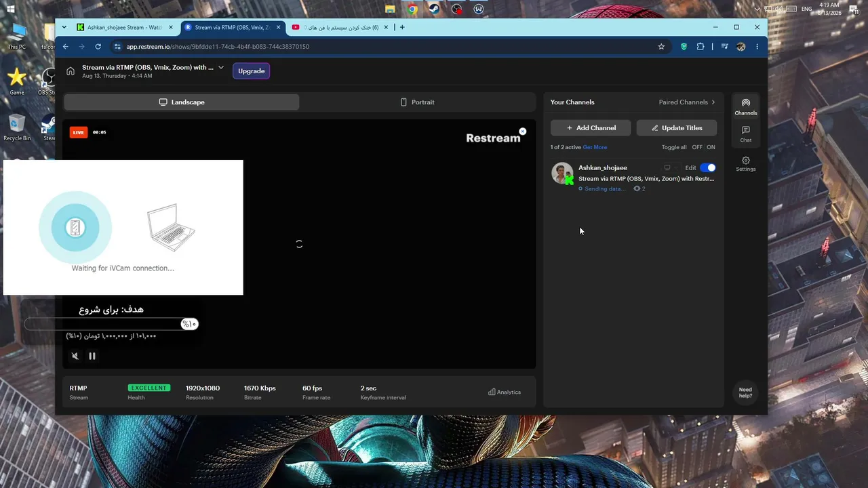The image size is (868, 488).
Task: Open Chrome's three-dot menu
Action: (x=757, y=47)
